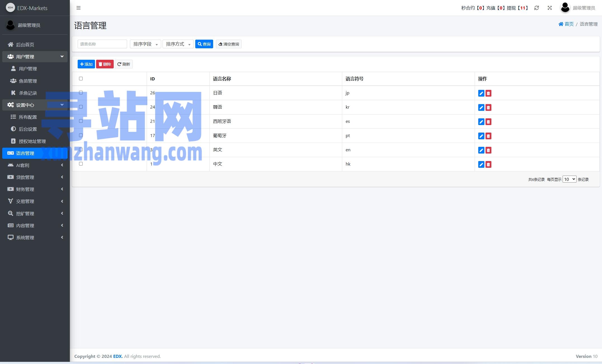The image size is (602, 364).
Task: Click the 语言名称 search input field
Action: pos(102,44)
